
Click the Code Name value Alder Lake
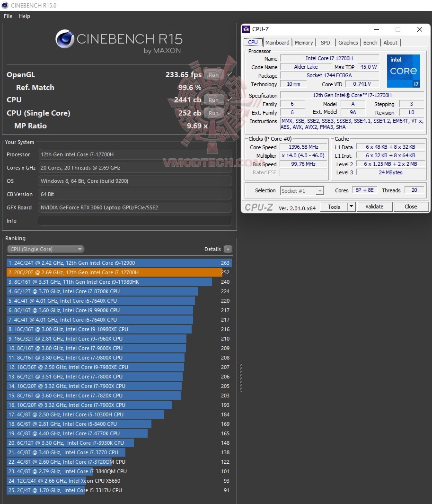[306, 67]
